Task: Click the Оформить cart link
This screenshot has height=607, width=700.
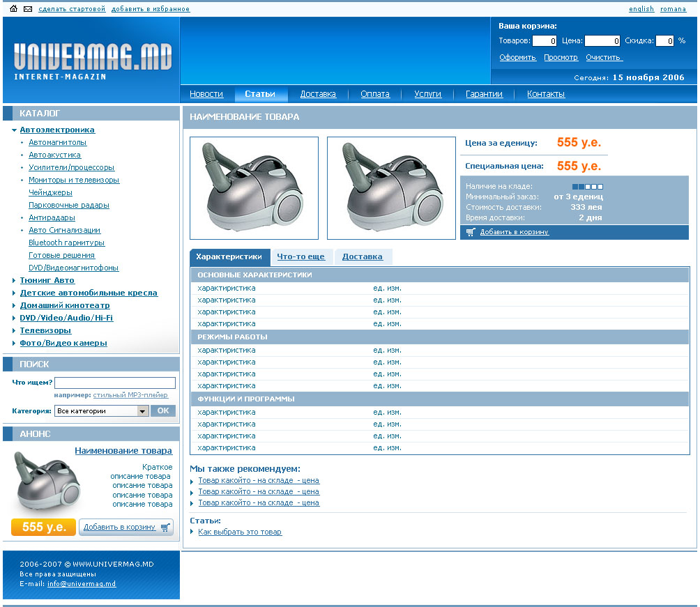Action: point(517,58)
